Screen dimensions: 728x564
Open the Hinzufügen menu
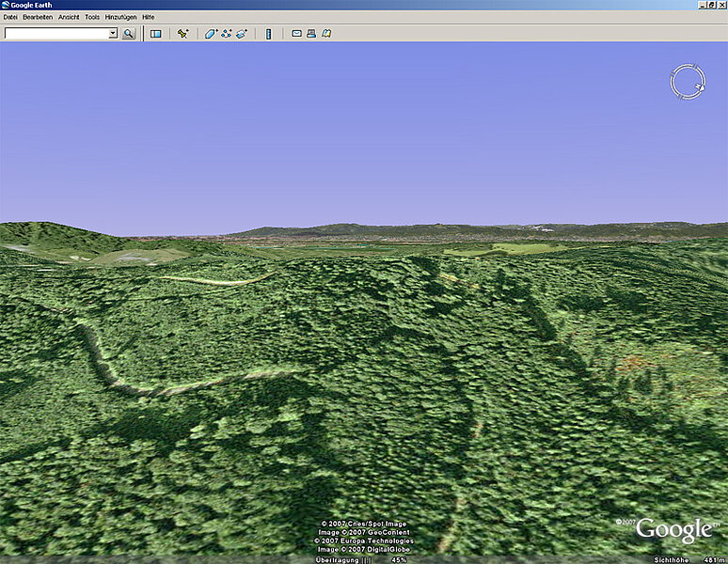120,17
